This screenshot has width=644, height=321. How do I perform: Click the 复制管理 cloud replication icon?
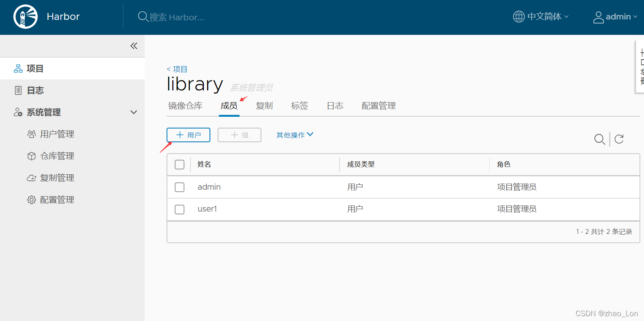click(x=32, y=178)
